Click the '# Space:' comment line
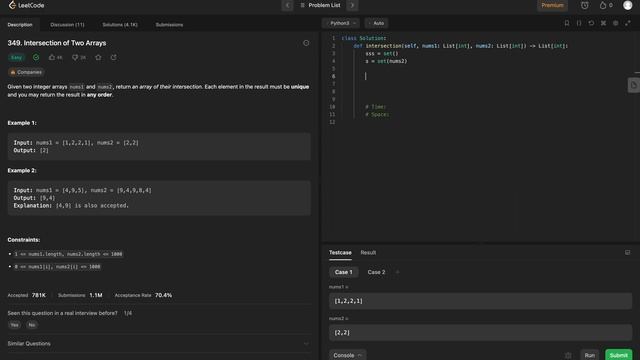The image size is (640, 360). [377, 115]
